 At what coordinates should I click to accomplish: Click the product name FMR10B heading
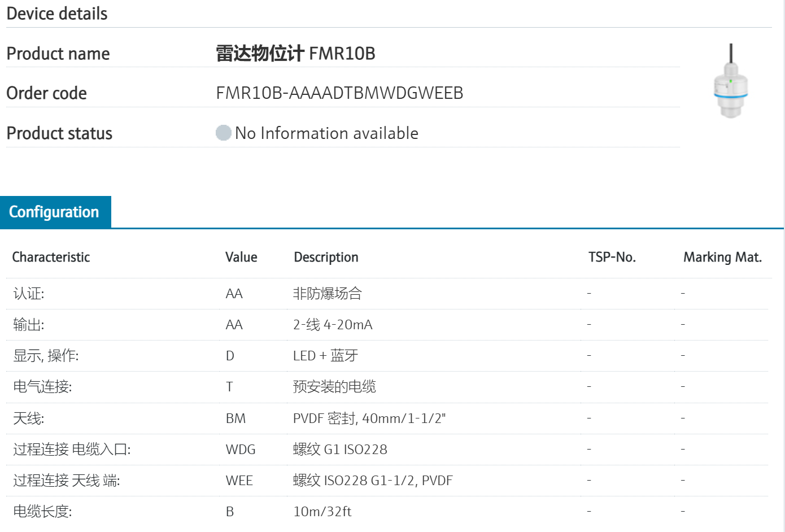pyautogui.click(x=295, y=53)
